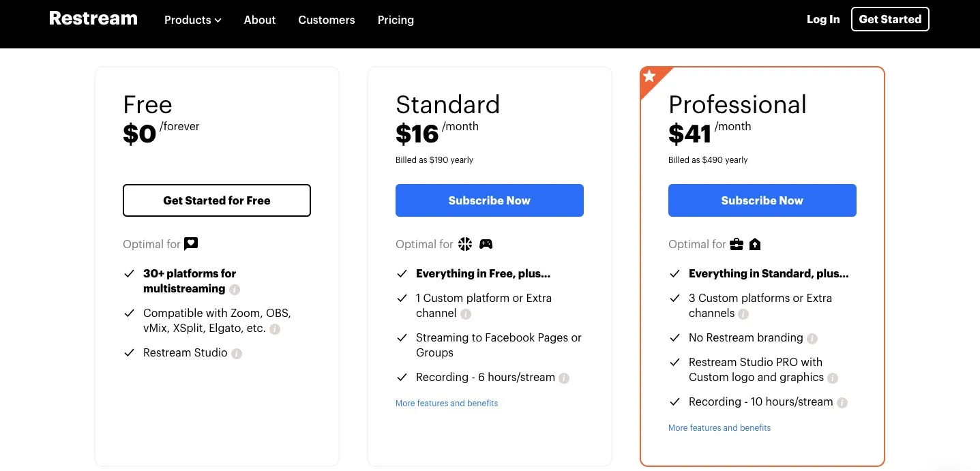This screenshot has width=980, height=471.
Task: Subscribe to the Standard plan
Action: click(490, 200)
